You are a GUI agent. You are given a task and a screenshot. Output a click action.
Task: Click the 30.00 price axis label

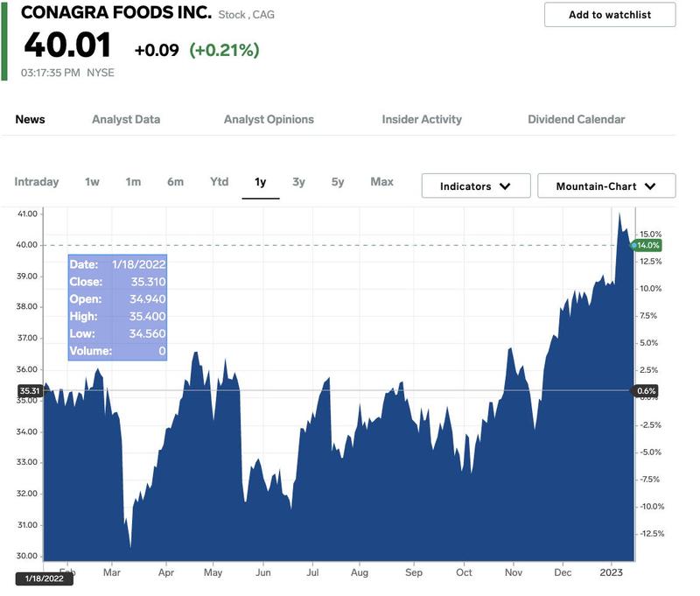[x=27, y=556]
